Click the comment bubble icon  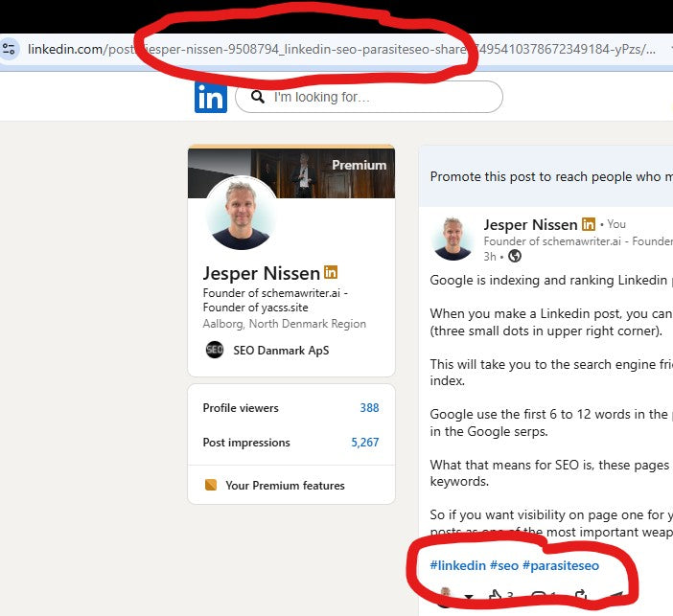[x=538, y=596]
